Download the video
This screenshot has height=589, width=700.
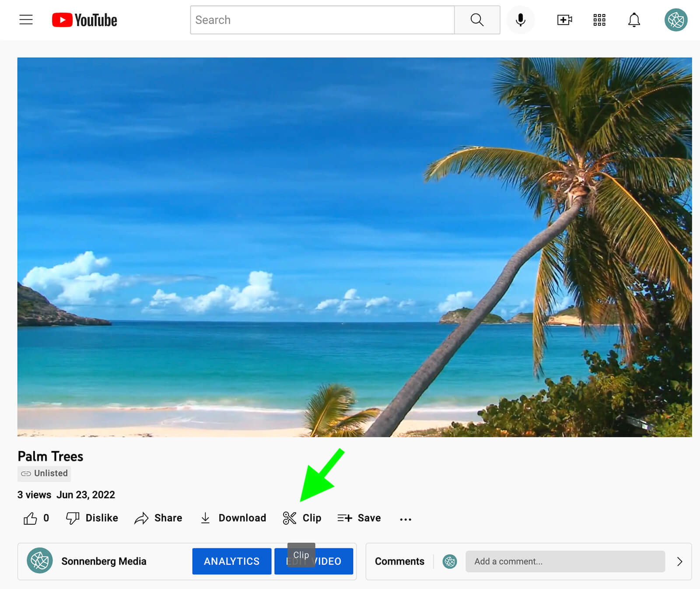coord(233,518)
